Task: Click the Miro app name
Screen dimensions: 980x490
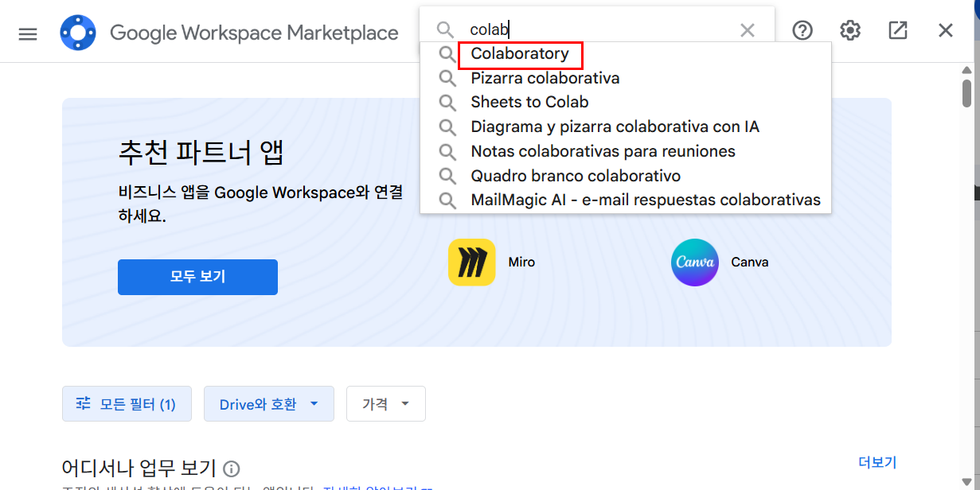Action: pyautogui.click(x=521, y=262)
